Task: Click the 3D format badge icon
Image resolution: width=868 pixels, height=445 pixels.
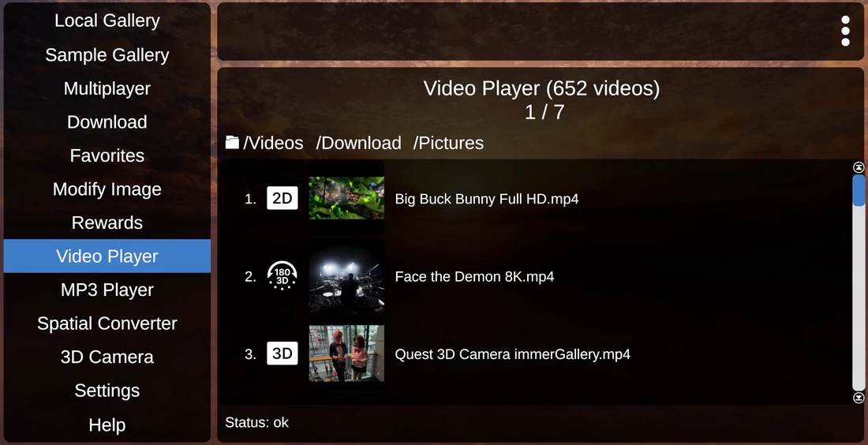Action: coord(282,353)
